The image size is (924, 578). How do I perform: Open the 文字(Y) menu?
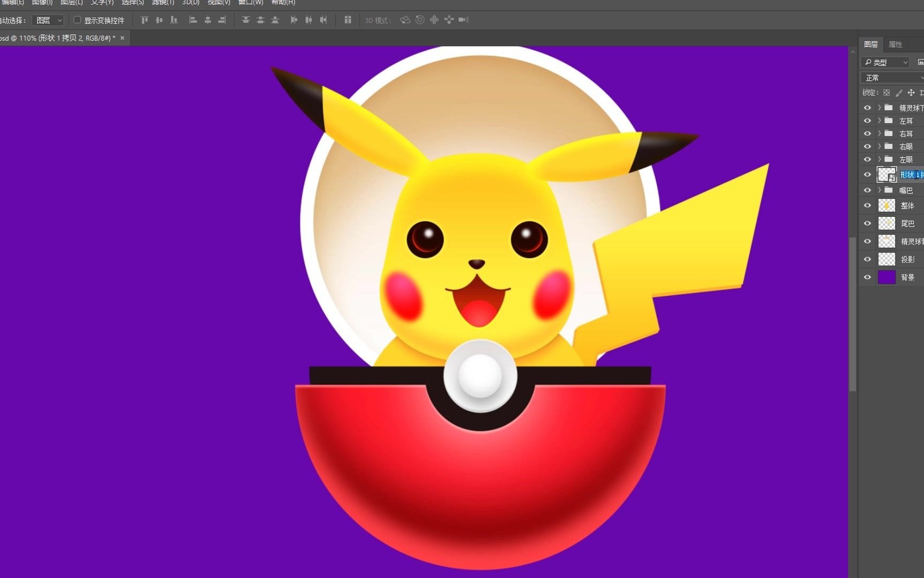click(102, 3)
